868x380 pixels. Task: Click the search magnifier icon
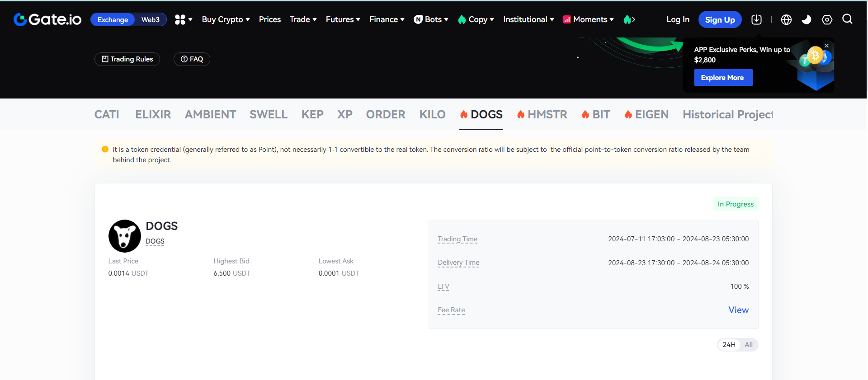coord(847,19)
